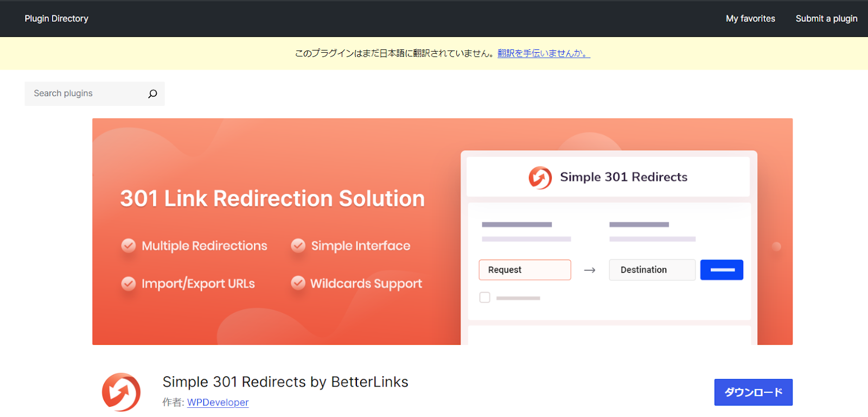Click the Import/Export URLs text
Image resolution: width=868 pixels, height=417 pixels.
[x=198, y=284]
